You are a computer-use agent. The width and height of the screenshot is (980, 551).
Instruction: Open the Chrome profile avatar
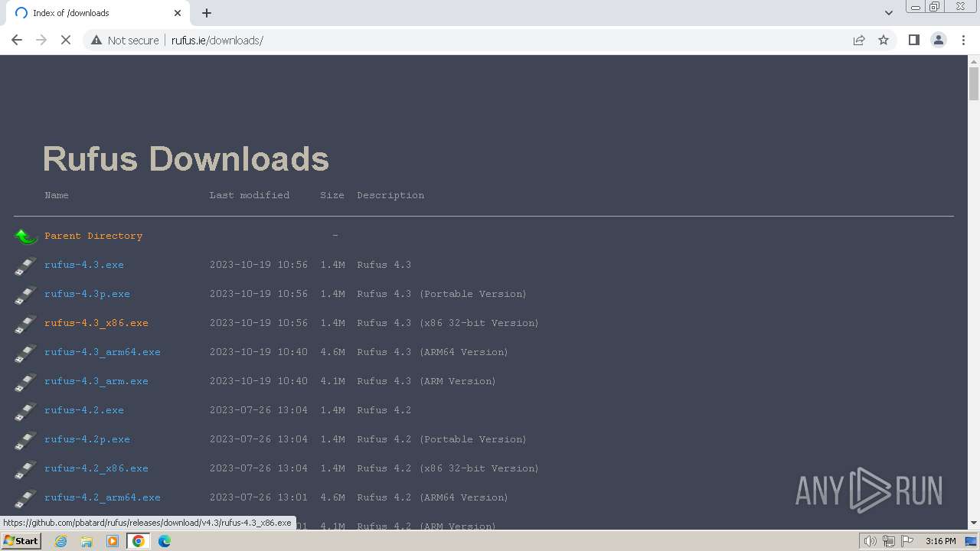938,40
